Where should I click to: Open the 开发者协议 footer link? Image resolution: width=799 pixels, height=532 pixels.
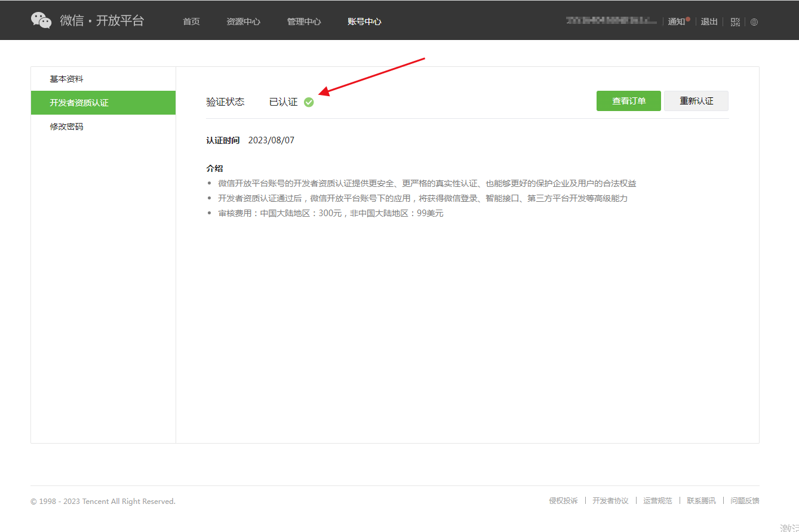coord(610,501)
